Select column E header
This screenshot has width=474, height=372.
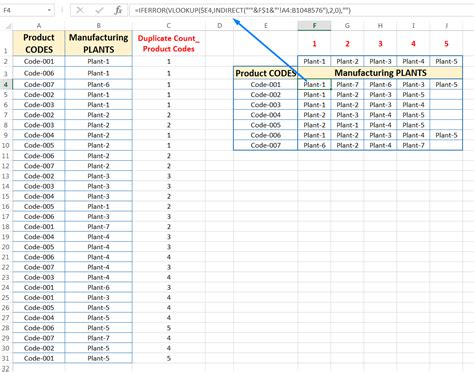pos(266,26)
